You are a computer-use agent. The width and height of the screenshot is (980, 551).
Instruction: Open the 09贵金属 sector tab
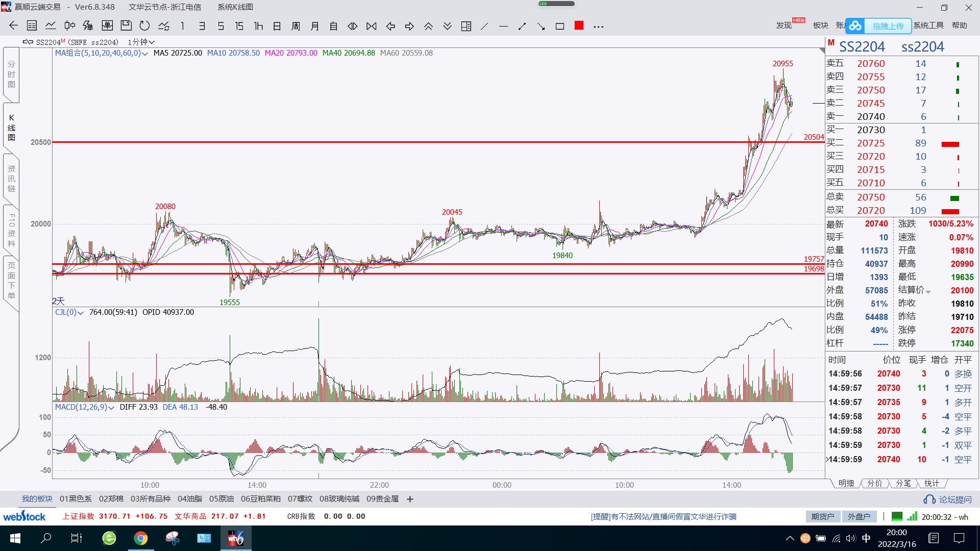click(x=382, y=499)
